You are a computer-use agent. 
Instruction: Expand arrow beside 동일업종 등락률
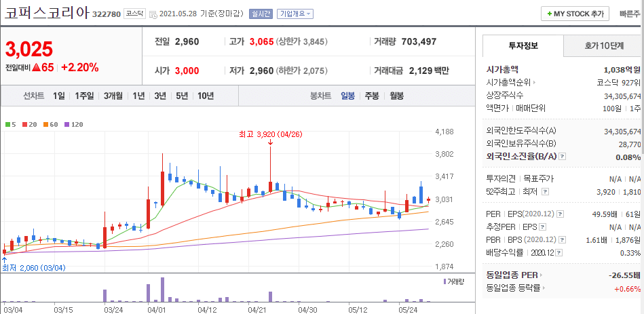pyautogui.click(x=545, y=288)
